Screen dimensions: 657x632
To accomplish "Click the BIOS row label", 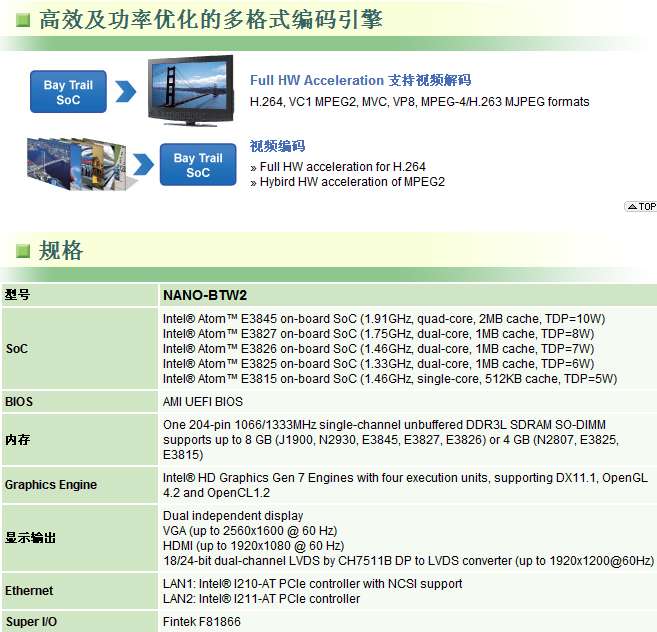I will 19,401.
